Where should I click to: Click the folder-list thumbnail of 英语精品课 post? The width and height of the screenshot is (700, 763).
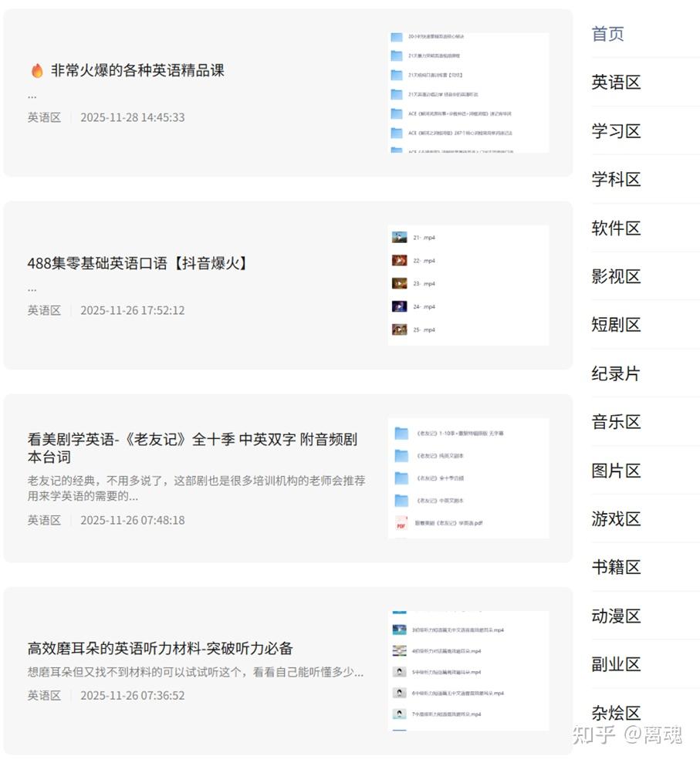click(468, 93)
